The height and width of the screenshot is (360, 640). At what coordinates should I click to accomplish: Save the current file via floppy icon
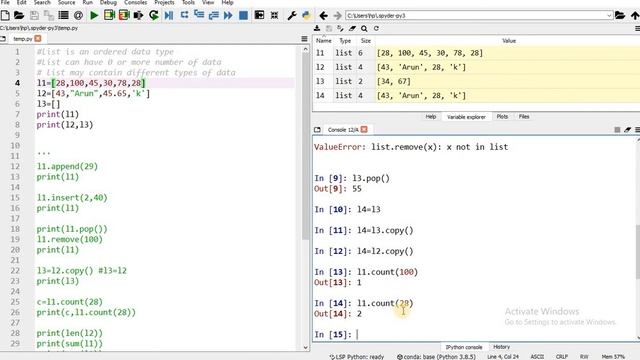[34, 16]
